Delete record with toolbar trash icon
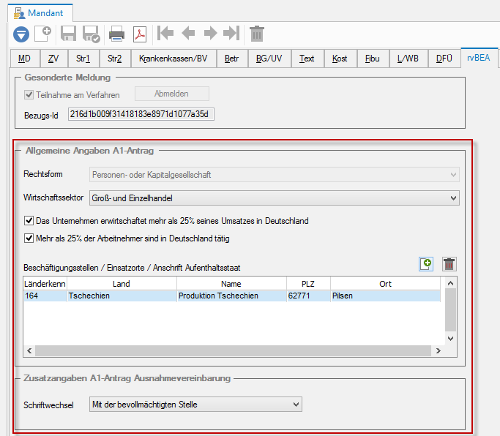The image size is (500, 436). click(x=257, y=34)
